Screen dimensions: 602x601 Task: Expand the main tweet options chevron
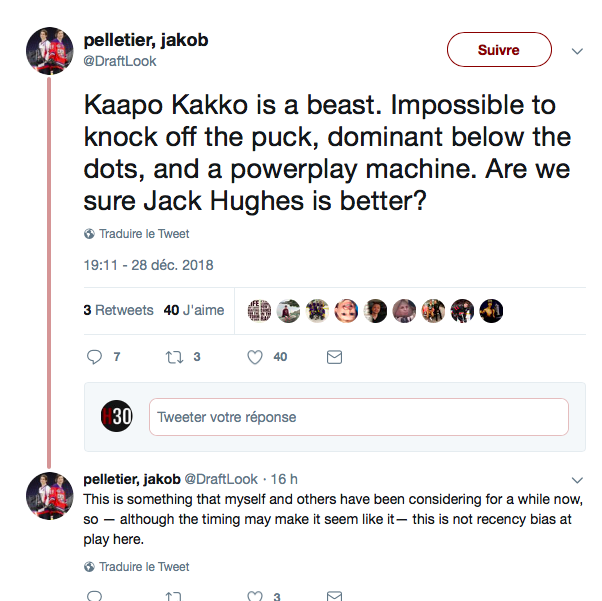[x=577, y=50]
